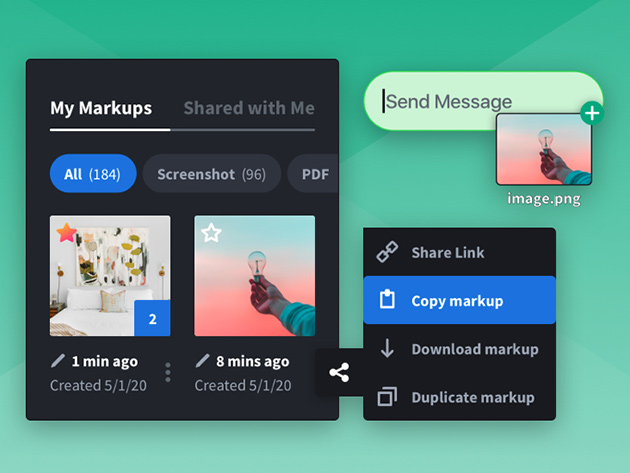The height and width of the screenshot is (473, 630).
Task: Edit name via pencil next to 8 mins ago
Action: (202, 360)
